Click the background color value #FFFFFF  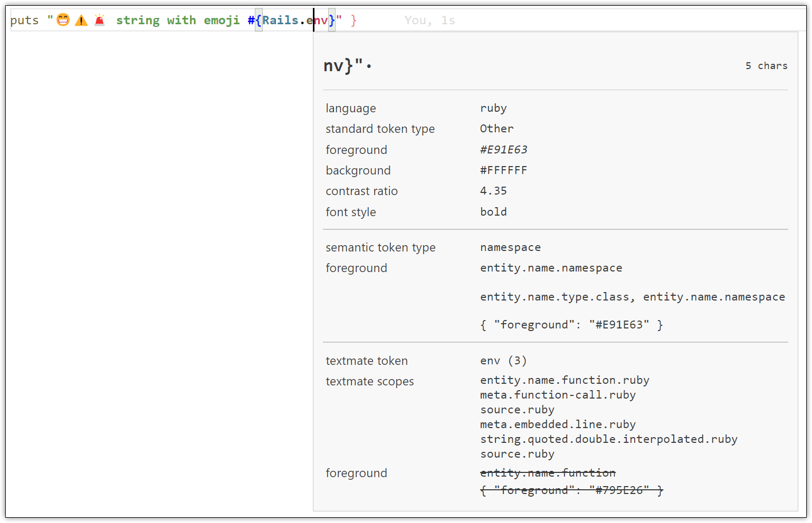504,170
